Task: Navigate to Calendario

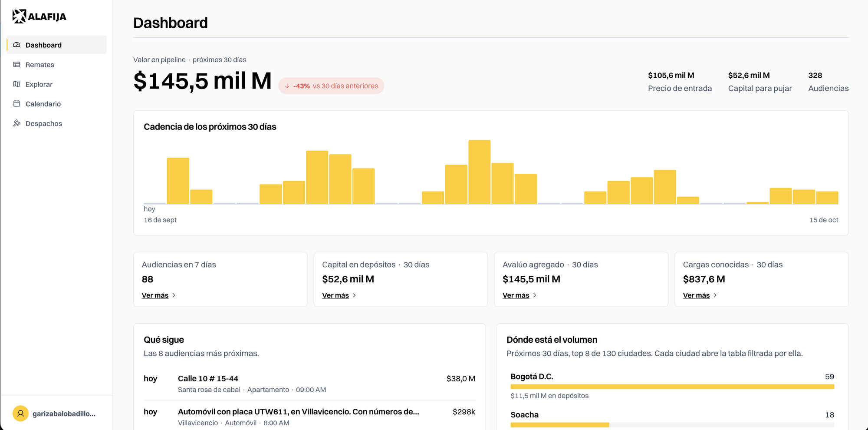Action: click(56, 103)
